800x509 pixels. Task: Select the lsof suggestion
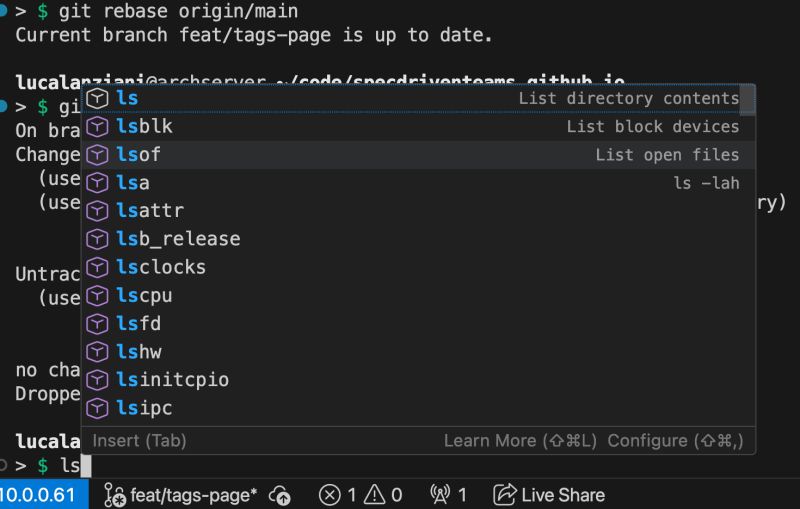click(138, 155)
